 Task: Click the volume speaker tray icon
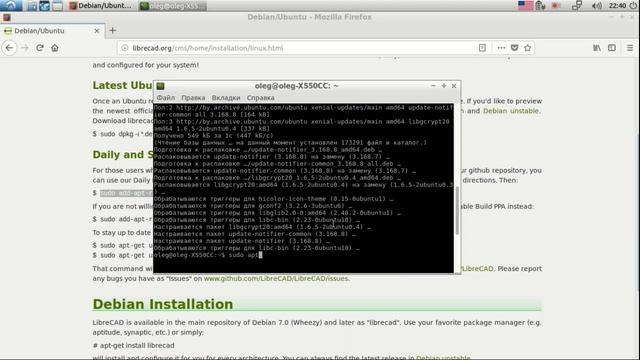click(x=597, y=5)
